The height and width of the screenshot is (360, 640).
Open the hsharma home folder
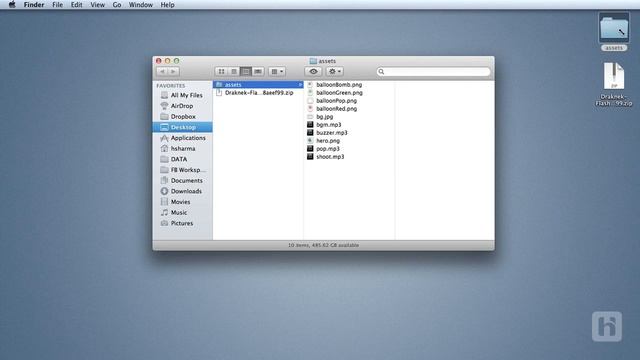182,149
